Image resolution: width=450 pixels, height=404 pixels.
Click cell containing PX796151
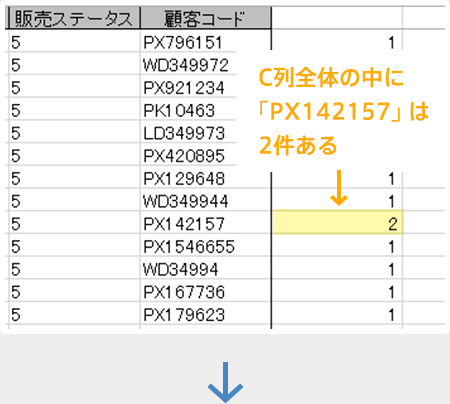coord(206,41)
